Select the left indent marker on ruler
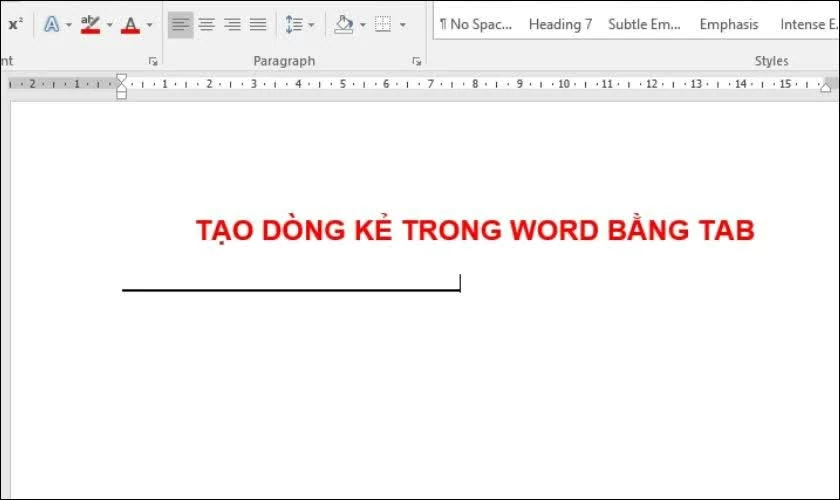Image resolution: width=840 pixels, height=500 pixels. [122, 95]
